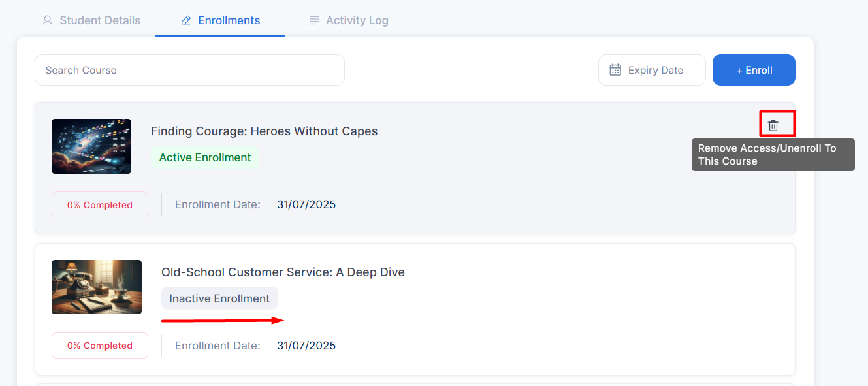Click the calendar icon in Expiry Date field
This screenshot has width=868, height=386.
tap(615, 70)
